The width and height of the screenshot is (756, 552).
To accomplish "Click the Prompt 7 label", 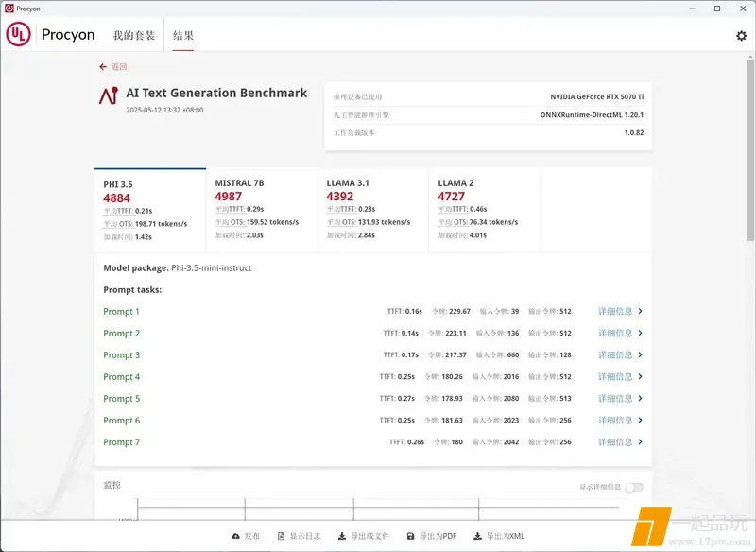I will [122, 441].
